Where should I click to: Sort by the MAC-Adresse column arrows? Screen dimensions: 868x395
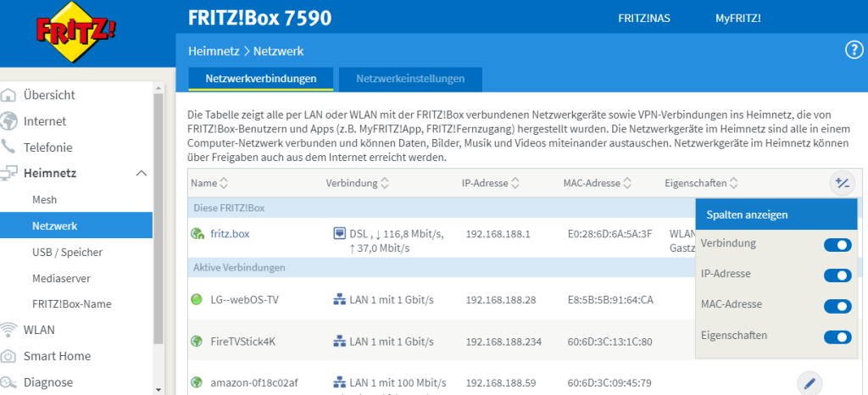627,183
